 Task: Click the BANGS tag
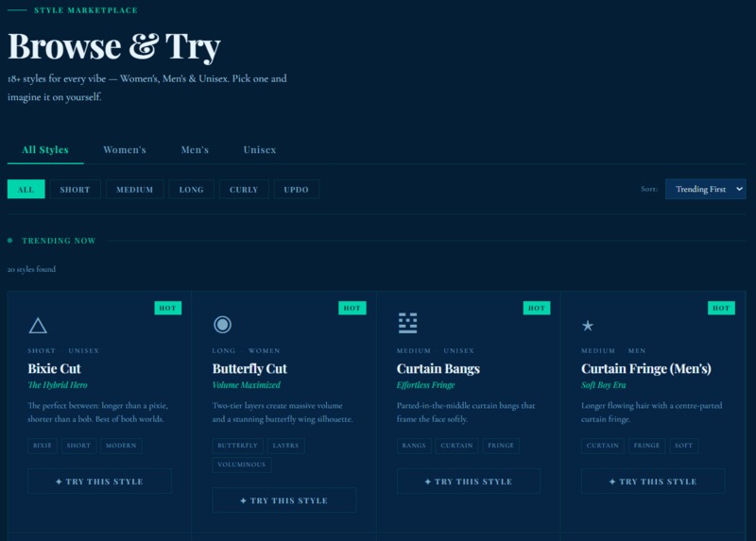(414, 446)
